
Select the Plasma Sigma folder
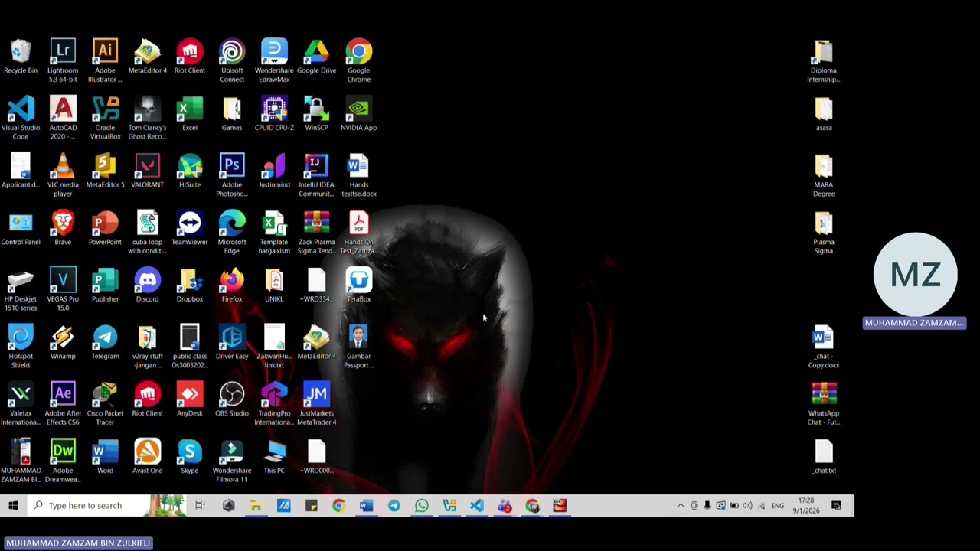pyautogui.click(x=824, y=233)
